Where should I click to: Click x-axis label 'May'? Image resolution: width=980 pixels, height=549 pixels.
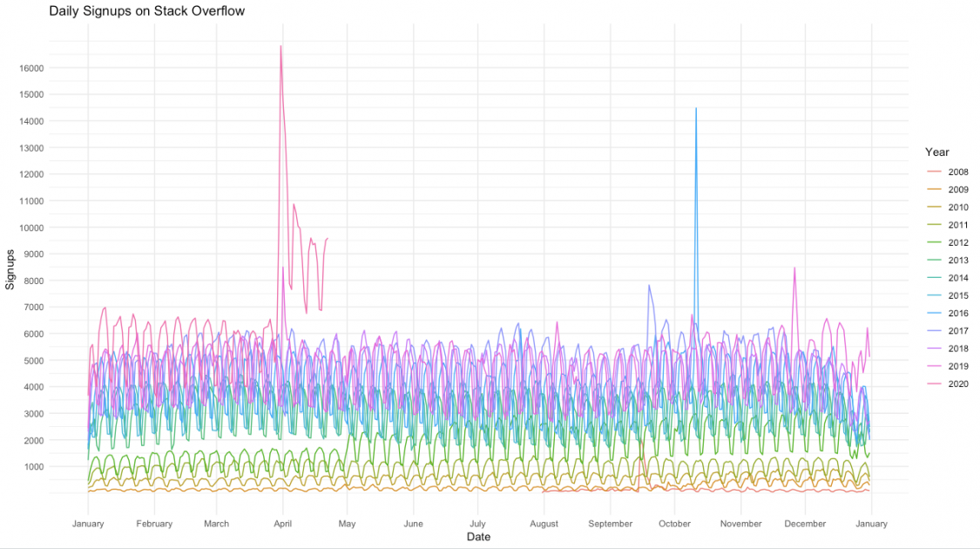[x=347, y=524]
